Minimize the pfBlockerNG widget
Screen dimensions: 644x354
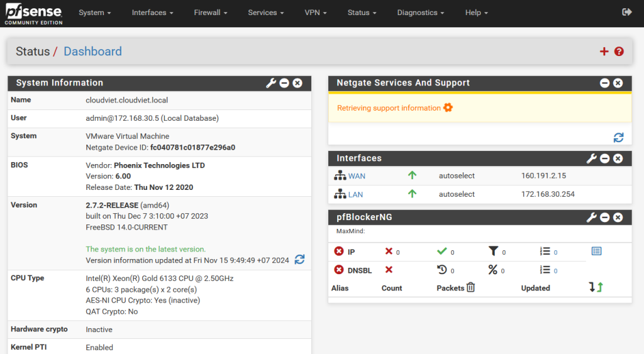click(x=604, y=218)
